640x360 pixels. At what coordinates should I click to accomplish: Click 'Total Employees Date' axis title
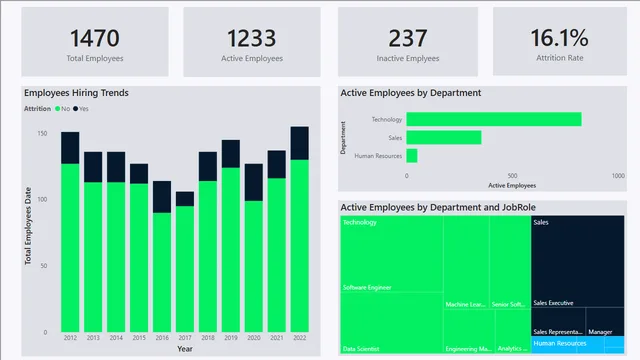tap(28, 226)
